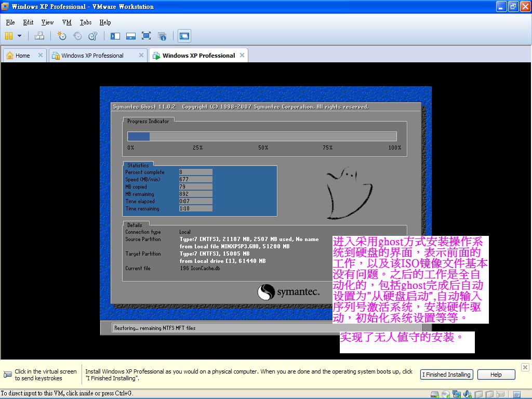
Task: Click the Connection type value Local
Action: 185,232
